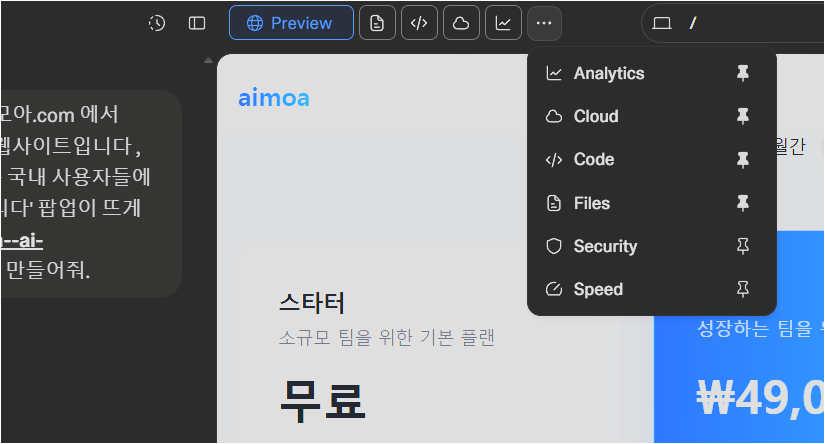This screenshot has width=825, height=444.
Task: Open the version history clock icon
Action: point(157,23)
